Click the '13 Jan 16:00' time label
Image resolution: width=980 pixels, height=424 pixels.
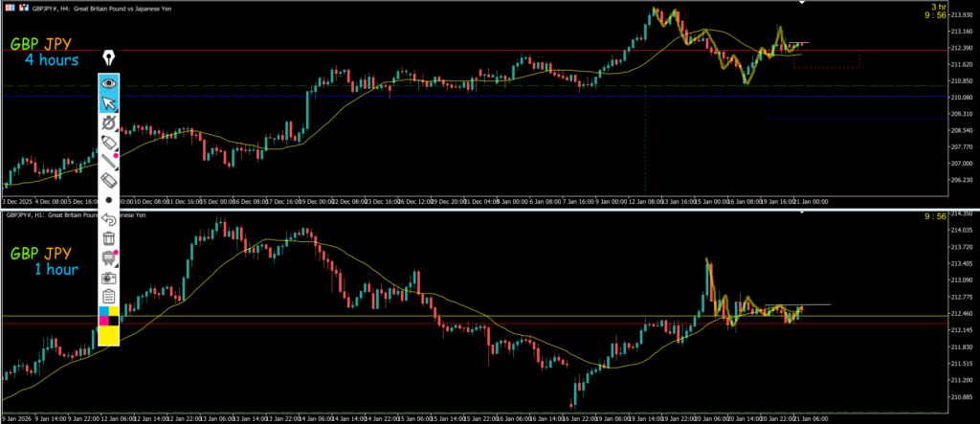click(x=679, y=202)
